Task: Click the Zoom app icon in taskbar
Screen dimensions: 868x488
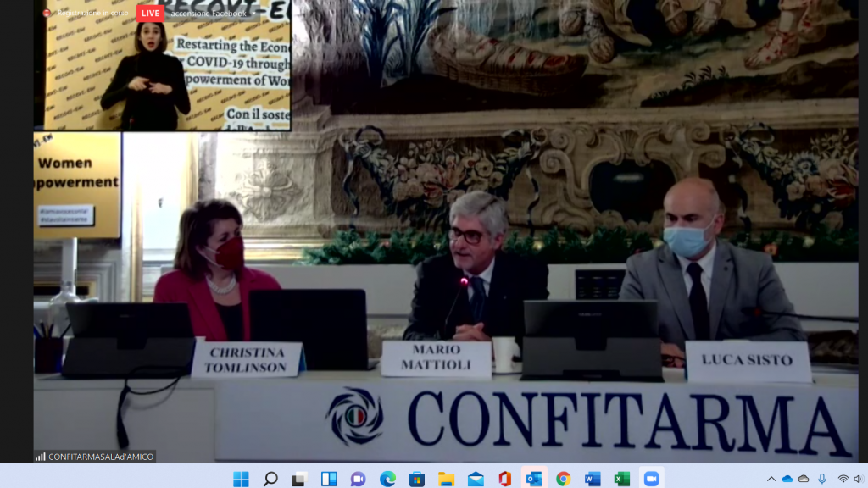Action: pyautogui.click(x=651, y=479)
